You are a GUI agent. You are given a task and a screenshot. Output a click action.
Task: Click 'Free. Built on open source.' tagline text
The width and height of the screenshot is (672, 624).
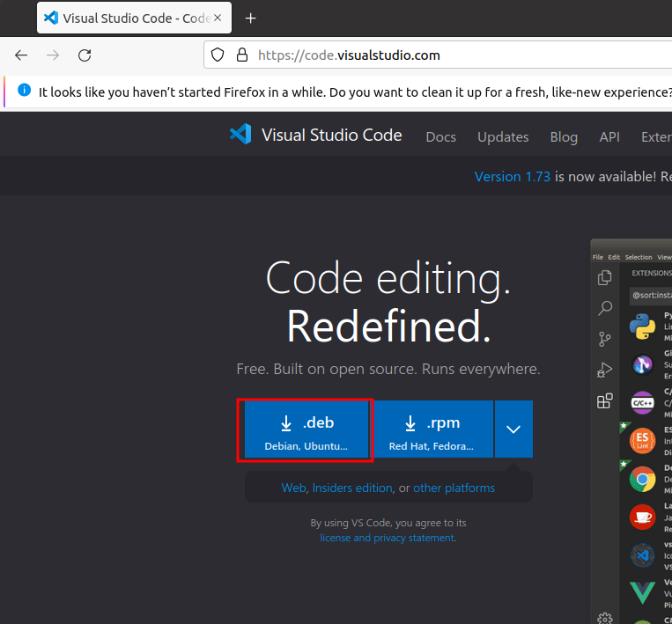point(327,369)
